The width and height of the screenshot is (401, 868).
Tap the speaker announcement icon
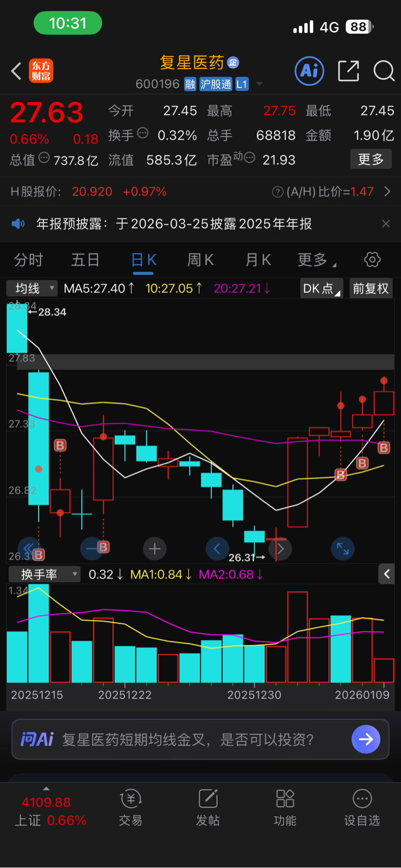pos(18,224)
